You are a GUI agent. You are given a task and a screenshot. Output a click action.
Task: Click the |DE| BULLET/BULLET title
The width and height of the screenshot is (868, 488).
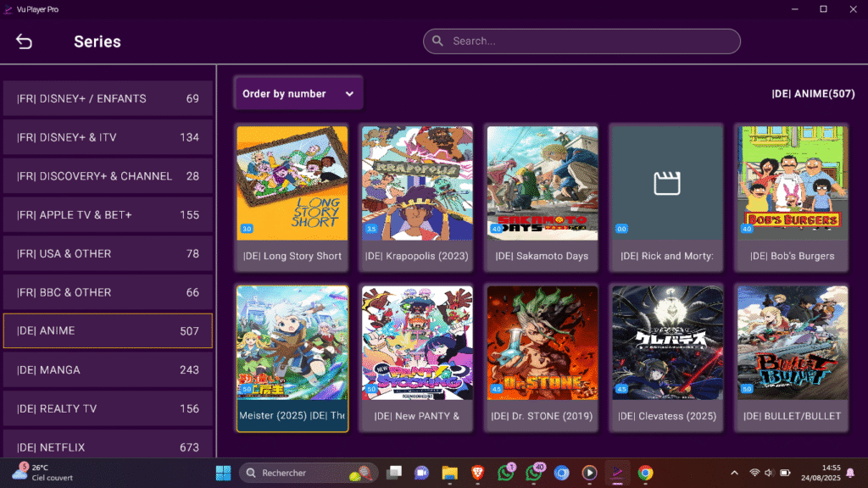[x=793, y=416]
